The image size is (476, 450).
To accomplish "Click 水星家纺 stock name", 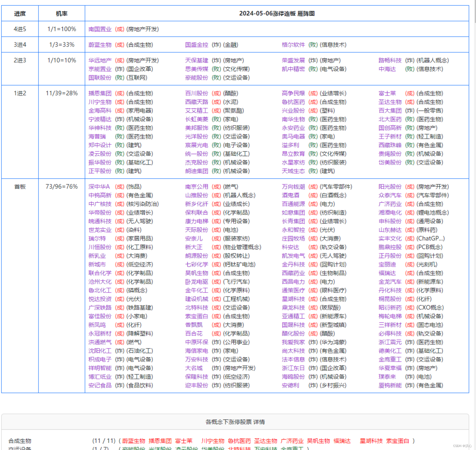I will click(293, 162).
